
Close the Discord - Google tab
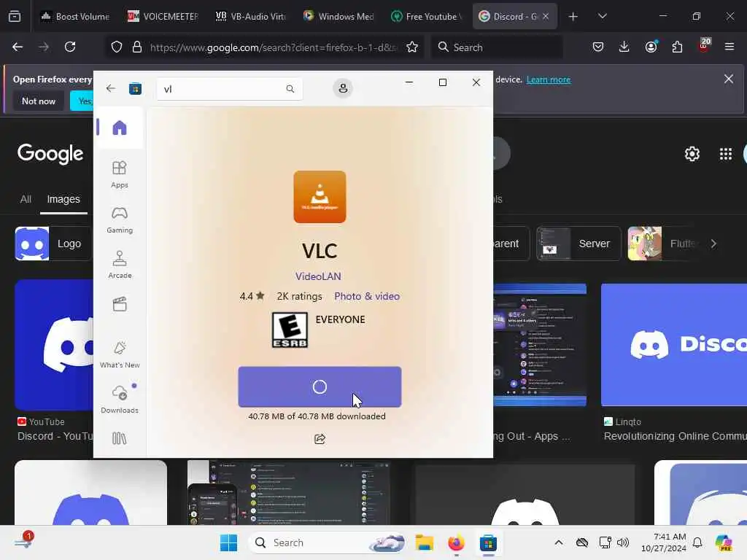click(546, 16)
